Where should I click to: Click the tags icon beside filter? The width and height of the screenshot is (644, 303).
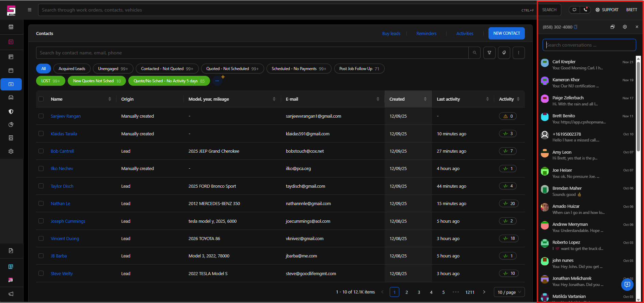(x=504, y=53)
